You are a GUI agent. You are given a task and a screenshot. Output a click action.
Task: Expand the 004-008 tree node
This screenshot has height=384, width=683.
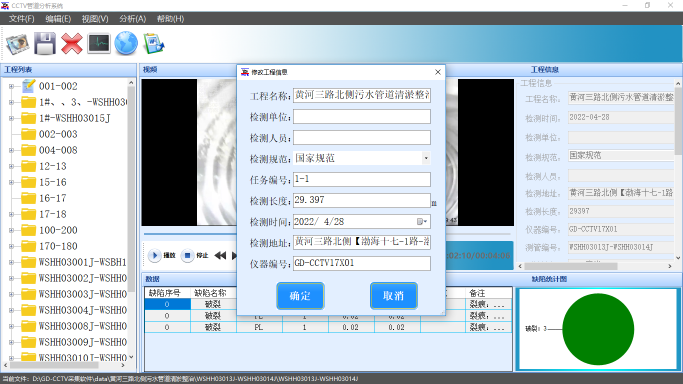[11, 150]
